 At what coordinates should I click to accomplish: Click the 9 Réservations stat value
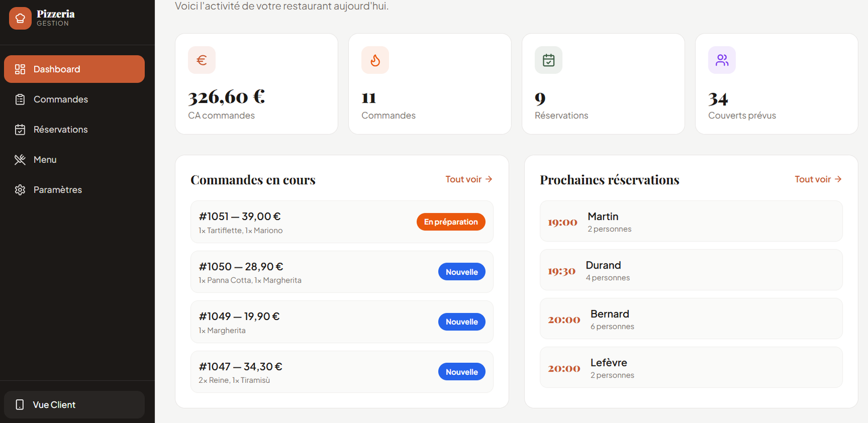pos(540,98)
